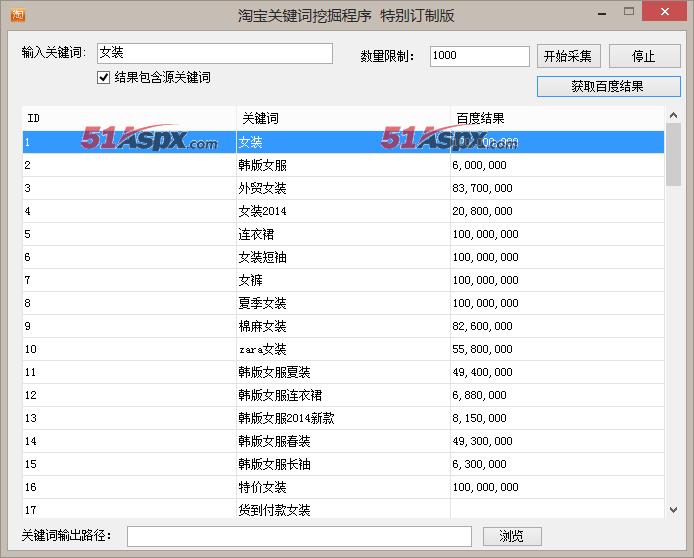Image resolution: width=694 pixels, height=558 pixels.
Task: Start collection with 开始采集 button
Action: [568, 56]
